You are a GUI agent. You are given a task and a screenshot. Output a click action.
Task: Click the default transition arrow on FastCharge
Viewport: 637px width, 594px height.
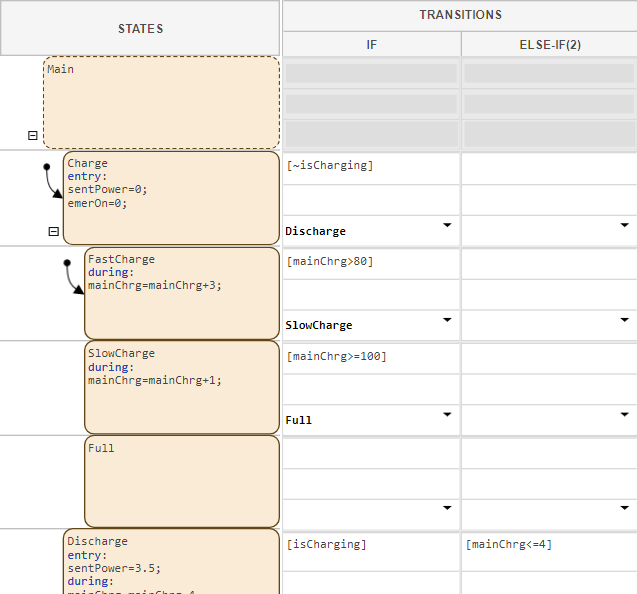coord(72,277)
